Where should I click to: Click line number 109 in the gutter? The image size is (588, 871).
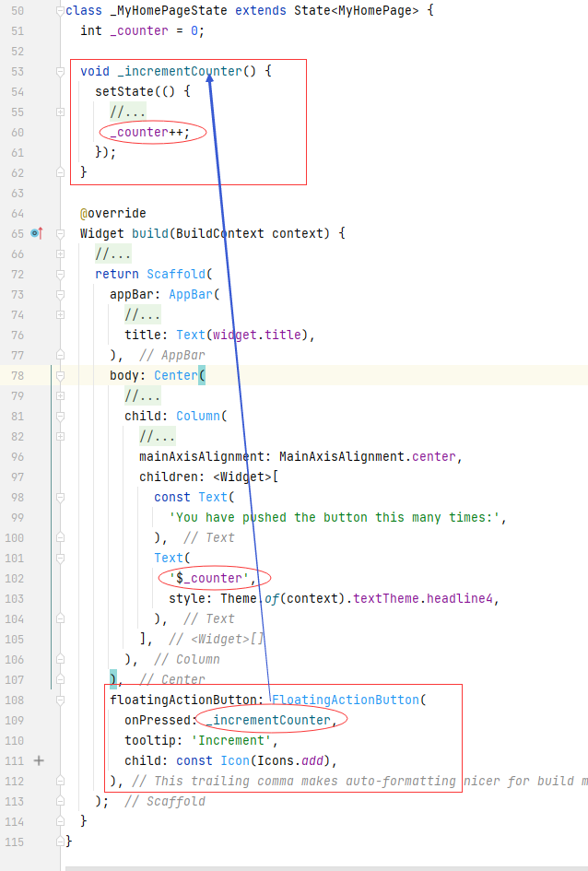click(15, 720)
